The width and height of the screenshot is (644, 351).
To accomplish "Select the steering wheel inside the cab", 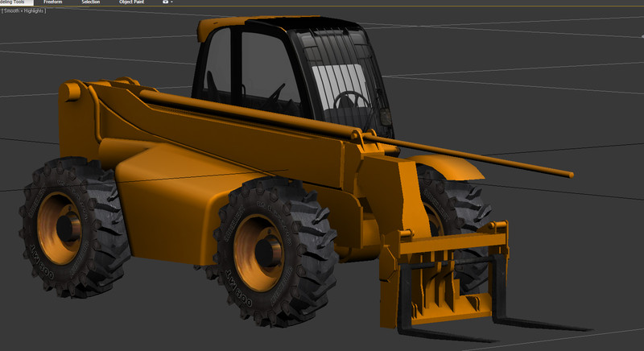I will pos(352,101).
